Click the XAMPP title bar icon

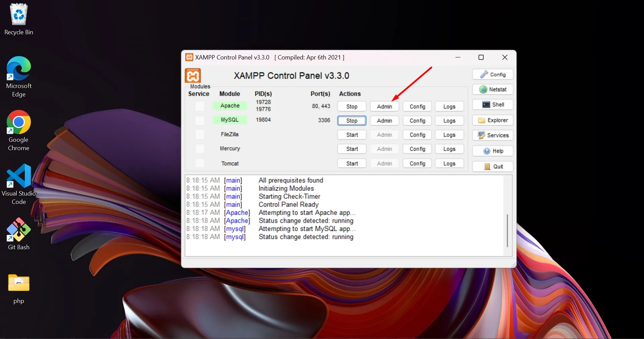[x=189, y=57]
